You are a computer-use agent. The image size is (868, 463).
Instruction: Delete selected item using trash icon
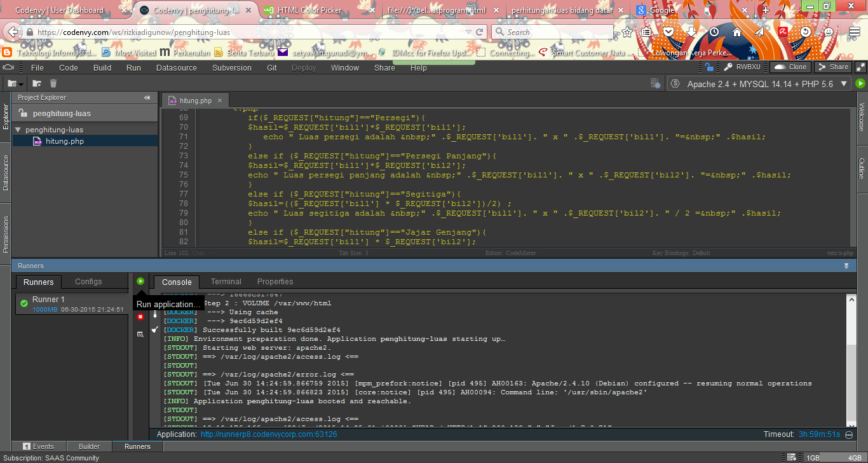53,83
